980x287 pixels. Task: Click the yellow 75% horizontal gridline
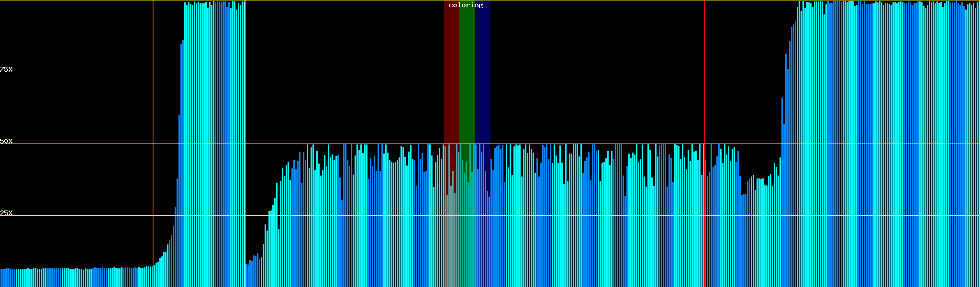(335, 72)
